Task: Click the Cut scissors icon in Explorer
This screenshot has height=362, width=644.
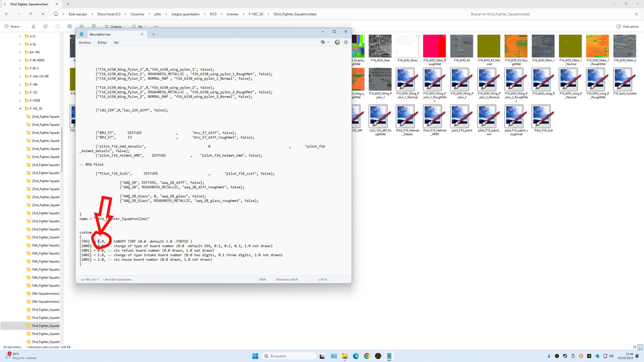Action: click(33, 26)
